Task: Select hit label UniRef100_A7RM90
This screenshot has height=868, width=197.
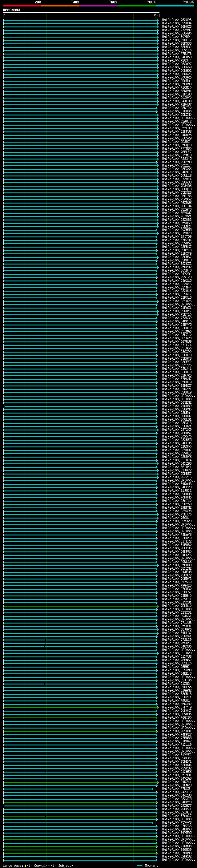Action: click(x=177, y=846)
